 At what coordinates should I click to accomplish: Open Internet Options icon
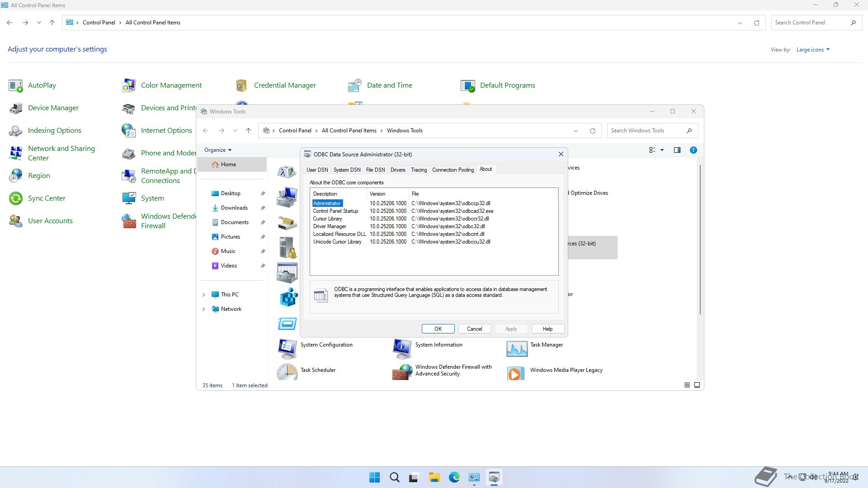(129, 131)
